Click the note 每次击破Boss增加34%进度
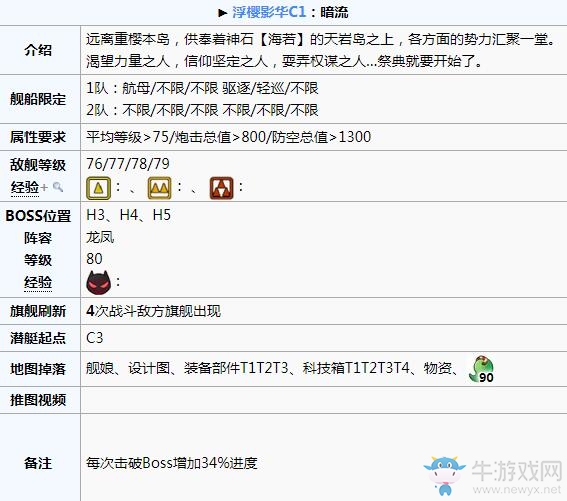This screenshot has height=501, width=567. 172,463
